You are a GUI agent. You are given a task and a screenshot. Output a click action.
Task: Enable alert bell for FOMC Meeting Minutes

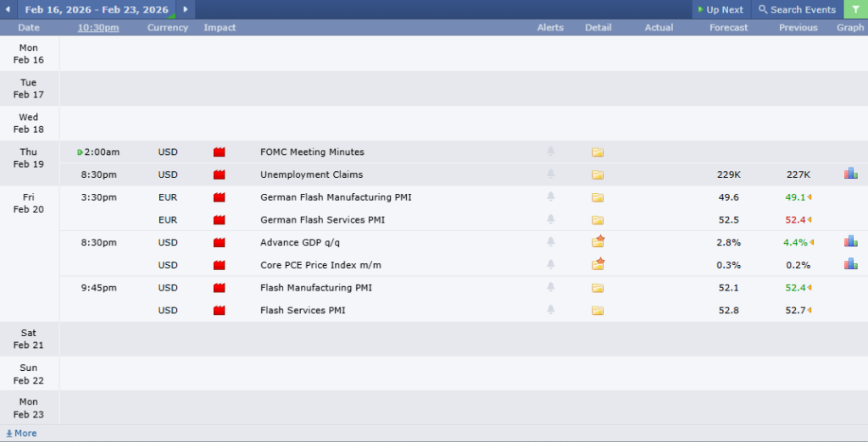click(551, 152)
